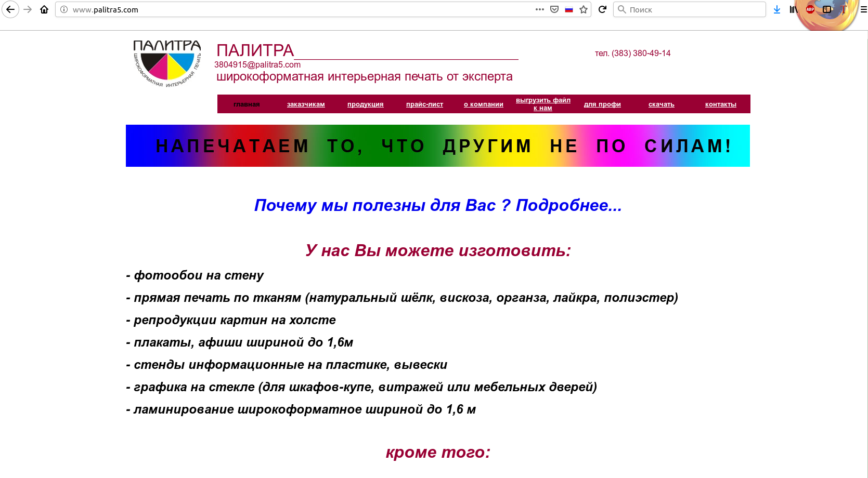The image size is (868, 478).
Task: Click the line 'репродукции картин на холсте'
Action: [x=231, y=320]
